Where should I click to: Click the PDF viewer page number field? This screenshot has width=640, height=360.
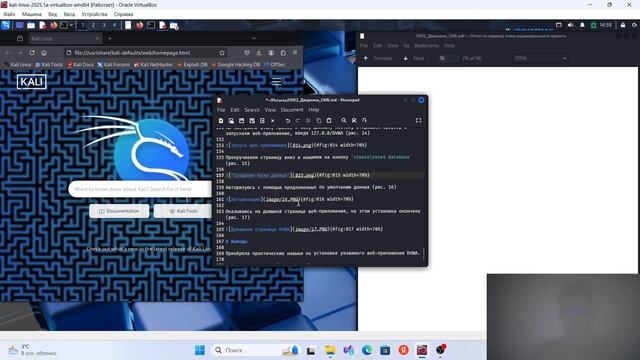click(448, 58)
